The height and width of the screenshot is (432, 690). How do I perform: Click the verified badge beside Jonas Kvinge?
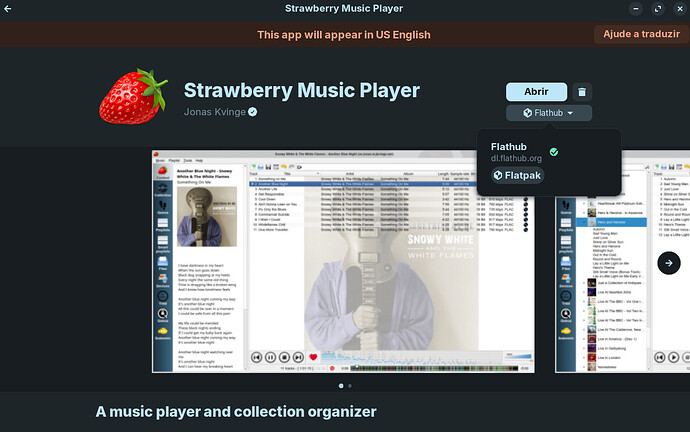pos(253,112)
